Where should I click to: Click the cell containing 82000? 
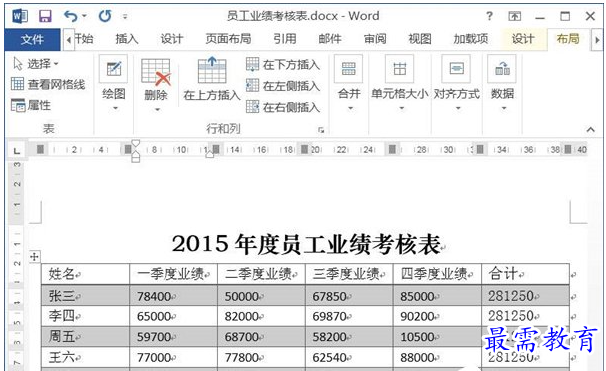tap(261, 316)
